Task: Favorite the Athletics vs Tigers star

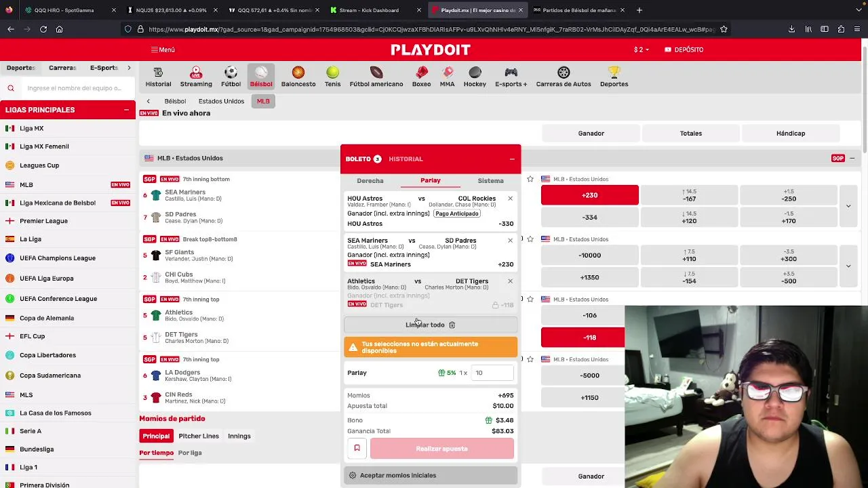Action: point(530,299)
